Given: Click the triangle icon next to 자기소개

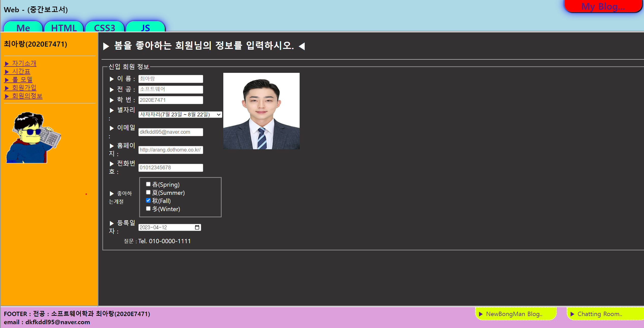Looking at the screenshot, I should [7, 63].
